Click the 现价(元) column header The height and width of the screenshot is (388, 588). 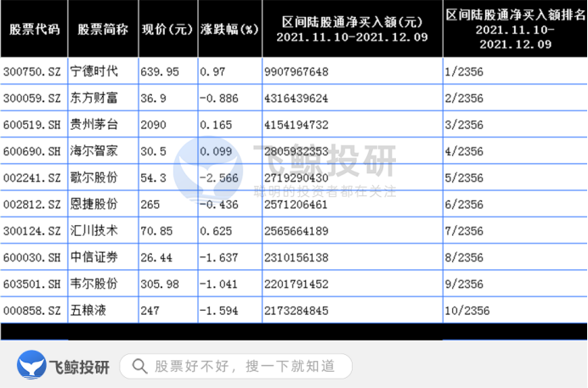coord(167,30)
